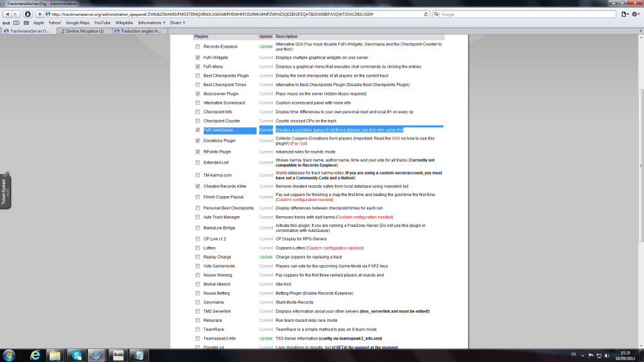The height and width of the screenshot is (362, 644).
Task: Add bookmark with the plus button
Action: tap(40, 14)
